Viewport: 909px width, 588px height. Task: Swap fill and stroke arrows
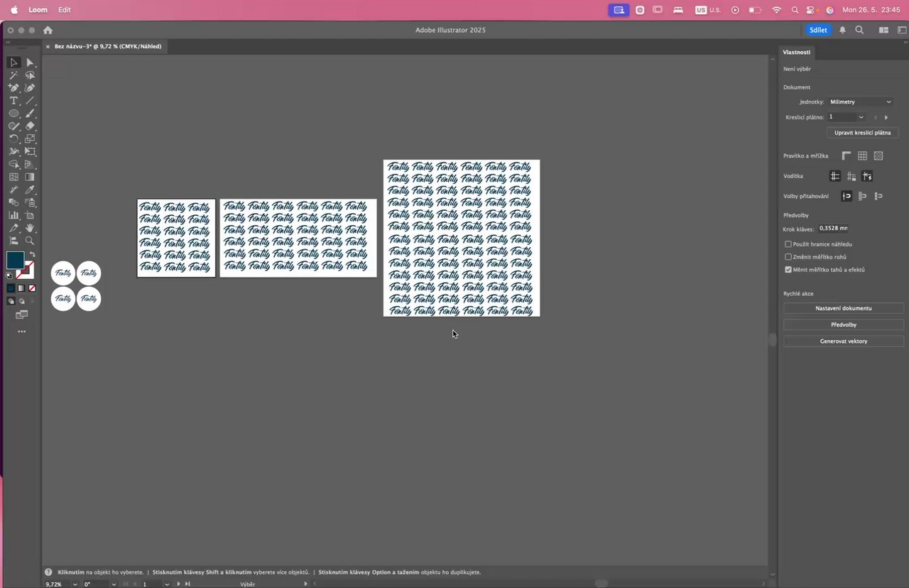[32, 254]
